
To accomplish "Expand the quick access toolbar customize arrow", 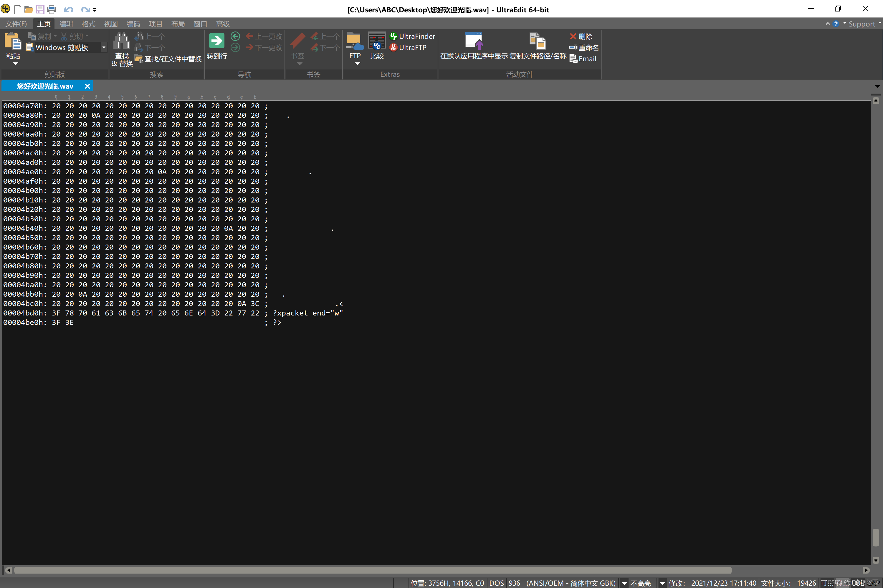I will tap(95, 10).
